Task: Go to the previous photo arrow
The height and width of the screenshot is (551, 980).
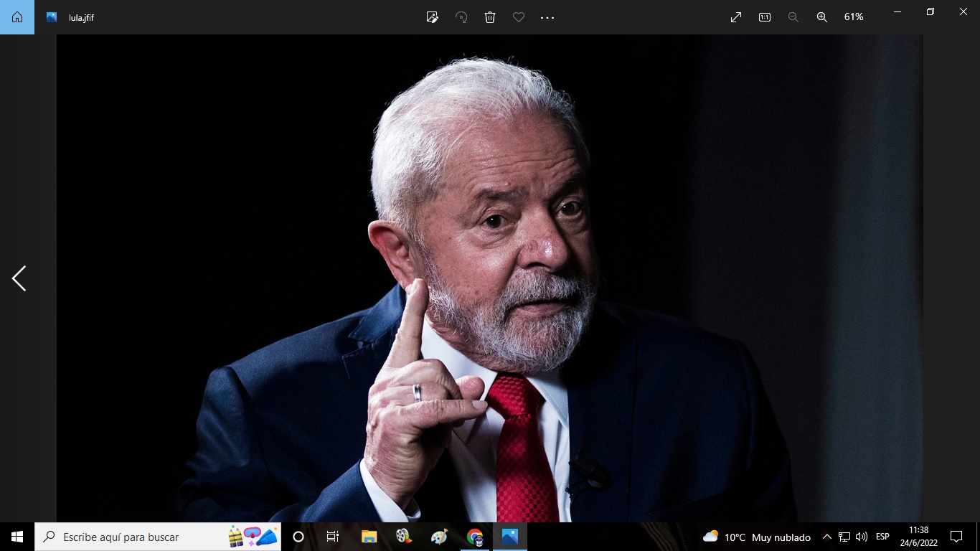Action: [x=19, y=278]
